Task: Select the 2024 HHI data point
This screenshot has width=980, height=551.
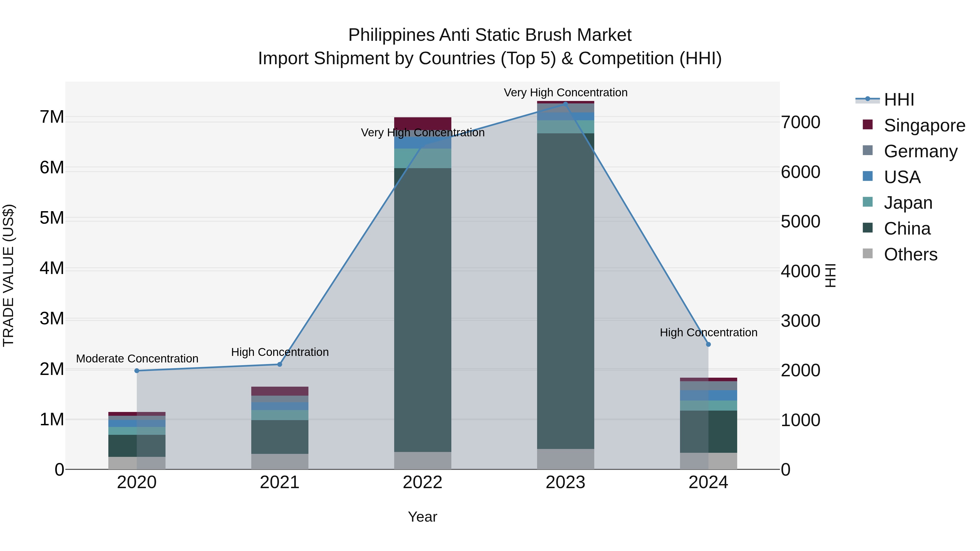Action: (x=708, y=344)
